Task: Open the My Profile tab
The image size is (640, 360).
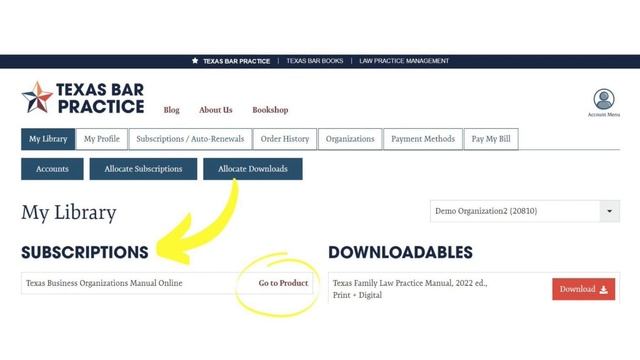Action: coord(102,139)
